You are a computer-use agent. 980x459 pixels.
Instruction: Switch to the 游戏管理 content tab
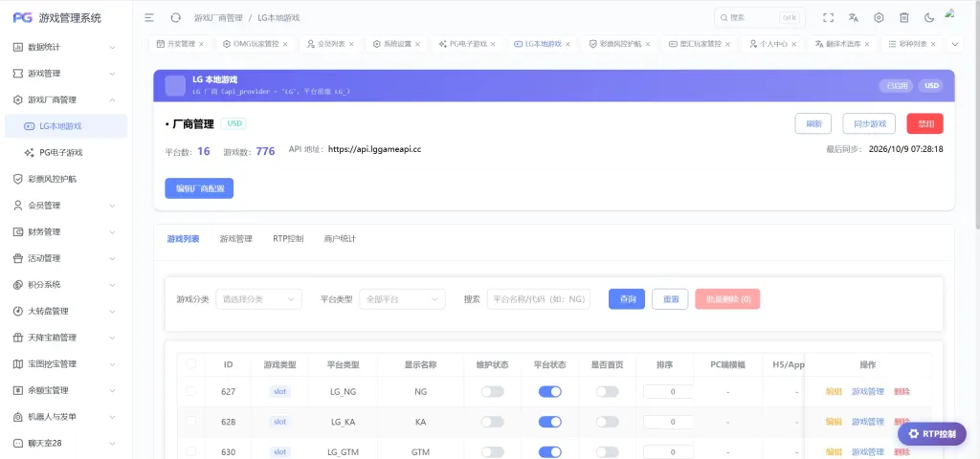point(235,238)
